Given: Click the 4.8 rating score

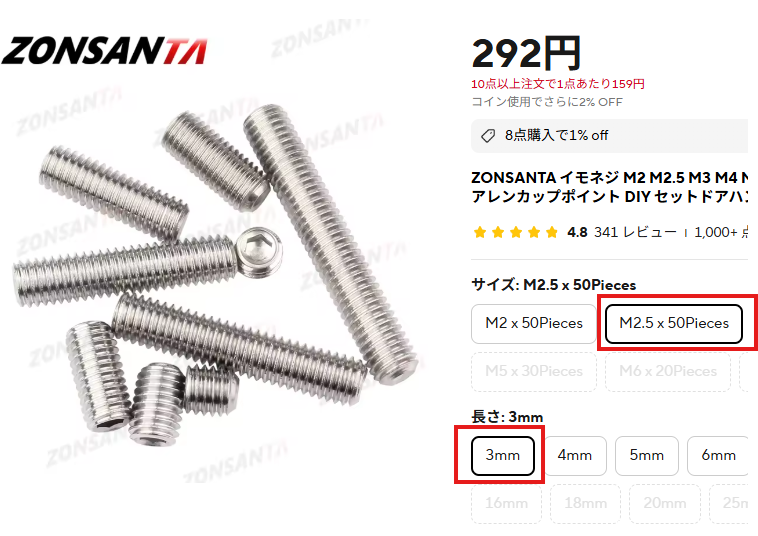Looking at the screenshot, I should pyautogui.click(x=577, y=232).
